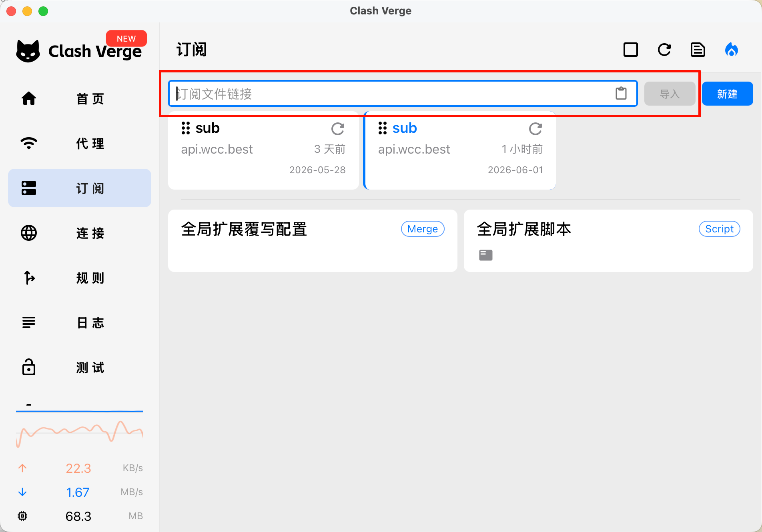Click the red NEW badge

click(x=126, y=38)
